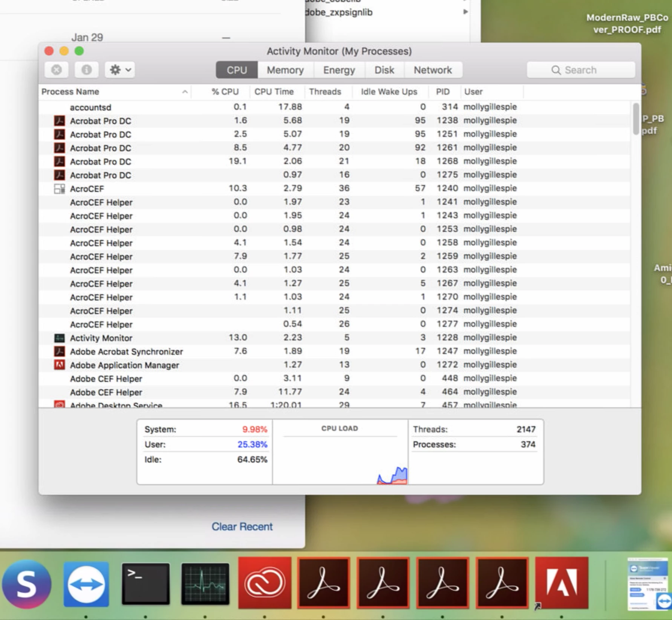Select Adobe CEF Helper row with PID 448
Image resolution: width=672 pixels, height=620 pixels.
tap(335, 378)
